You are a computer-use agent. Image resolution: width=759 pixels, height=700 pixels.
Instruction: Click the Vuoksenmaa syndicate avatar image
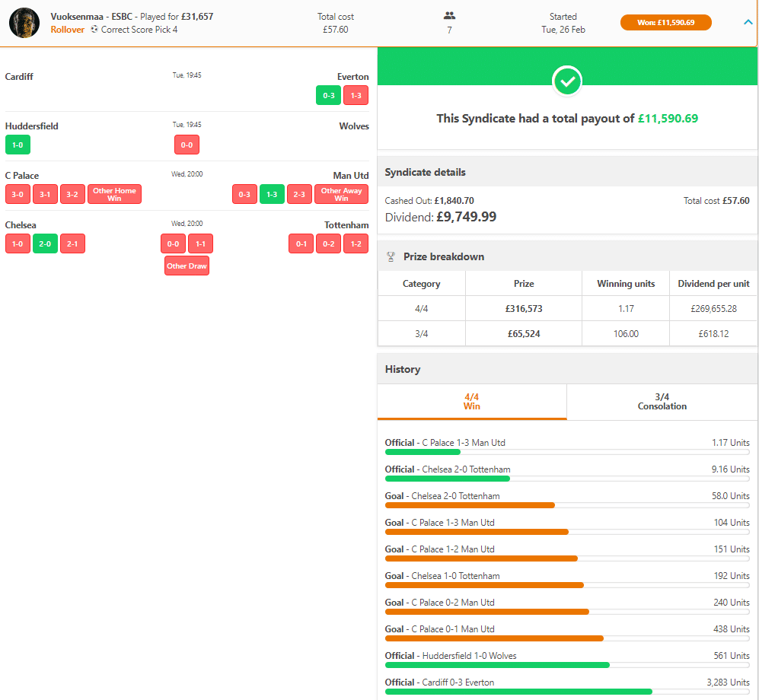pyautogui.click(x=24, y=23)
